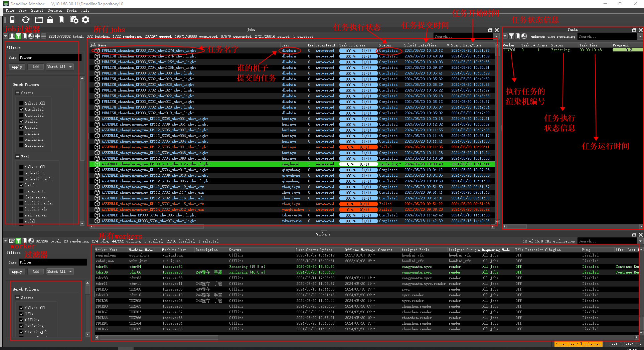The height and width of the screenshot is (350, 644).
Task: Click the refresh icon in main toolbar
Action: point(26,20)
